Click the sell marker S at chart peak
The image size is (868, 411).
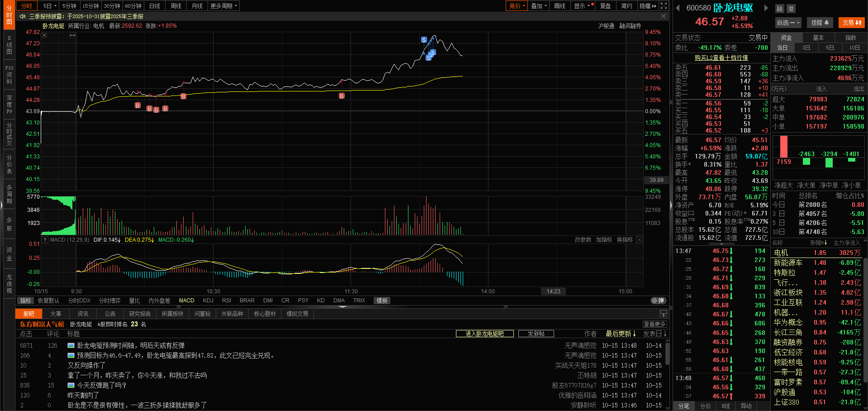424,40
